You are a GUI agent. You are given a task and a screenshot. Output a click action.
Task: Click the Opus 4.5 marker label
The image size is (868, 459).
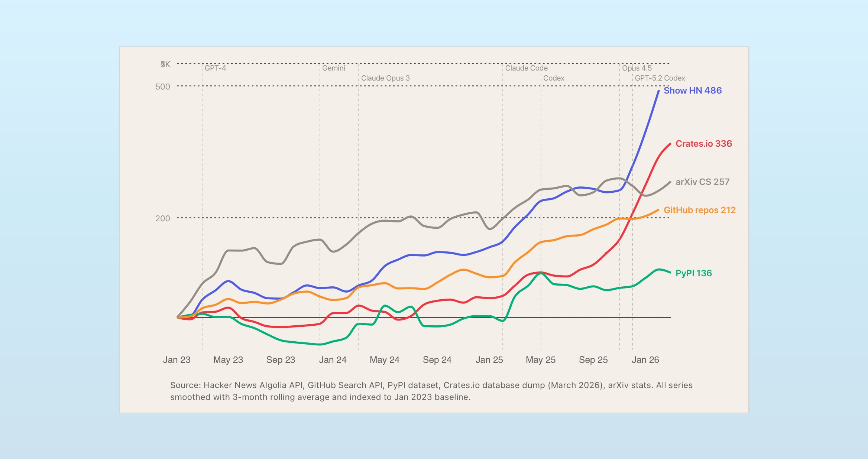pos(637,68)
